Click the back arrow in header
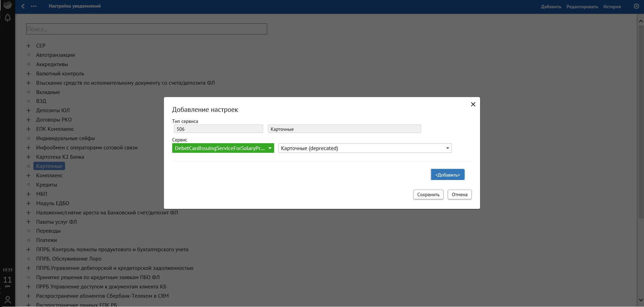 pyautogui.click(x=23, y=6)
